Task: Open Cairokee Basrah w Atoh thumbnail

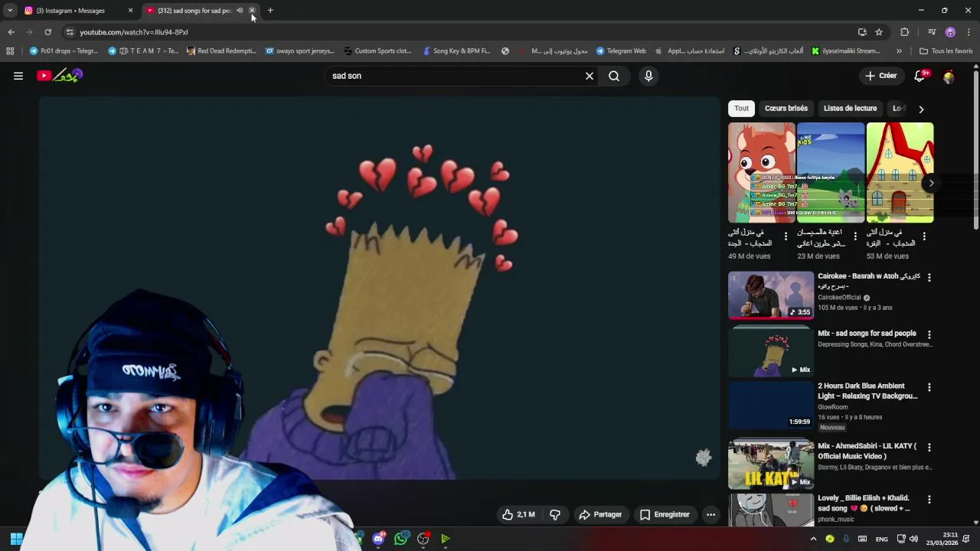Action: click(x=771, y=295)
